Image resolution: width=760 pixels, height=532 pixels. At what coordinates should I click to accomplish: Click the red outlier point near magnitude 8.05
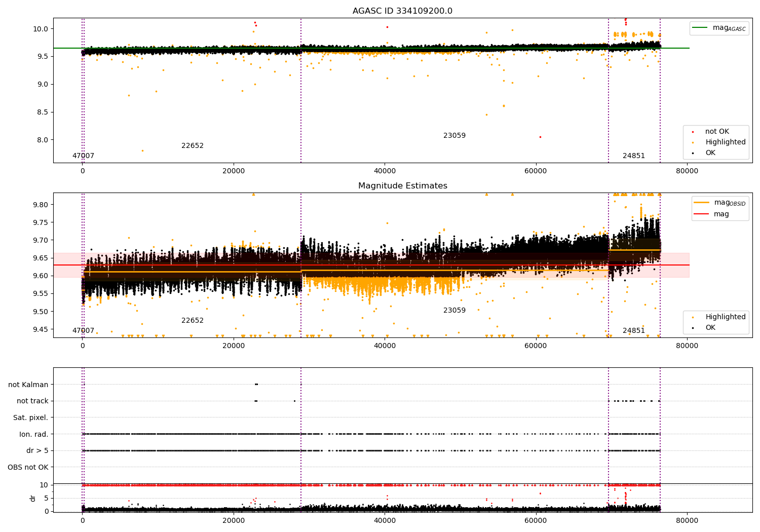click(540, 137)
